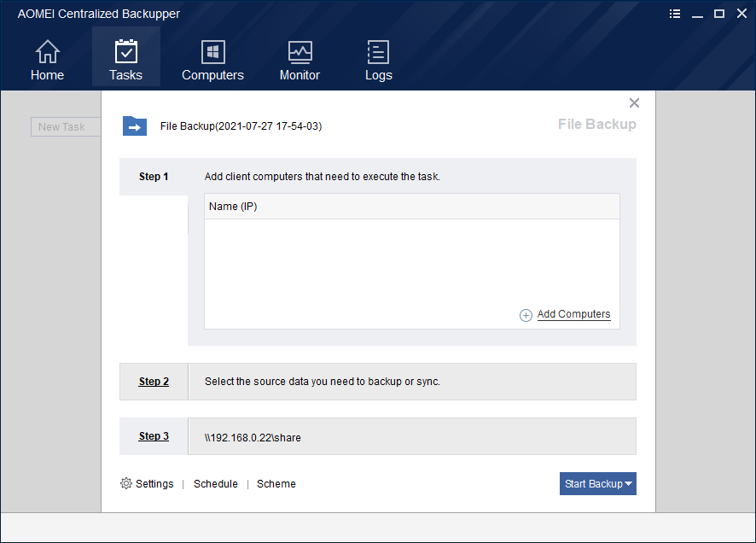Viewport: 756px width, 543px height.
Task: Expand the Start Backup dropdown arrow
Action: pos(629,484)
